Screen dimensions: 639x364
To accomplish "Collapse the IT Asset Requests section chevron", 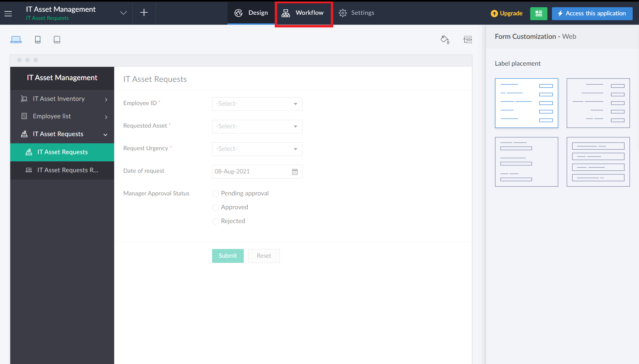I will (105, 135).
